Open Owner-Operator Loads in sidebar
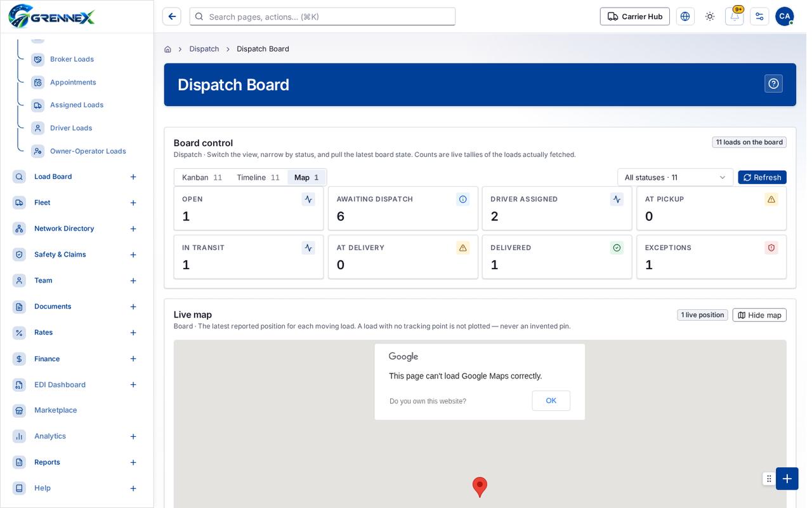Image resolution: width=812 pixels, height=508 pixels. [88, 151]
